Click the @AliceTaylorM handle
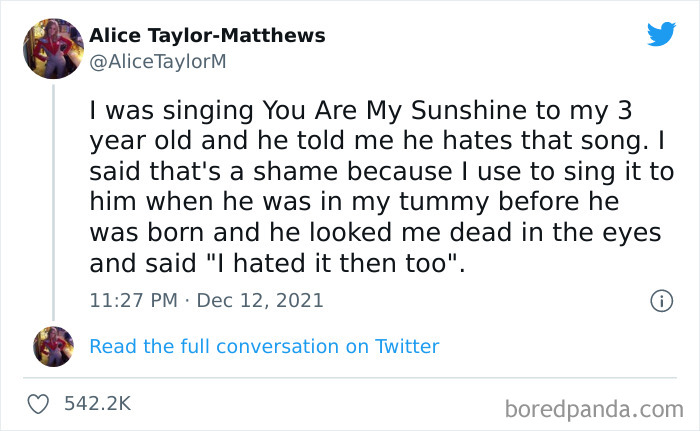This screenshot has height=431, width=700. click(x=158, y=61)
